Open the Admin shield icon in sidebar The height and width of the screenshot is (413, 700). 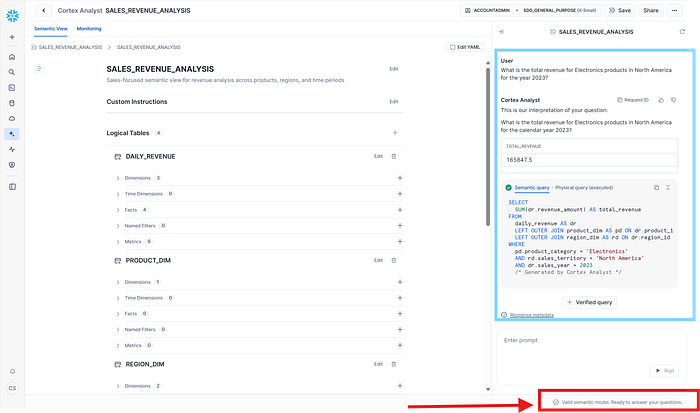coord(12,165)
